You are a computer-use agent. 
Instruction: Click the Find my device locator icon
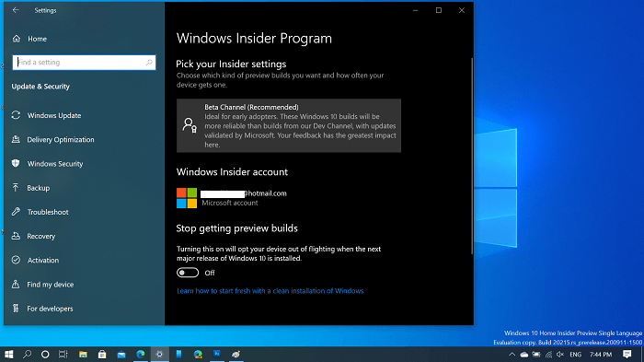point(16,284)
